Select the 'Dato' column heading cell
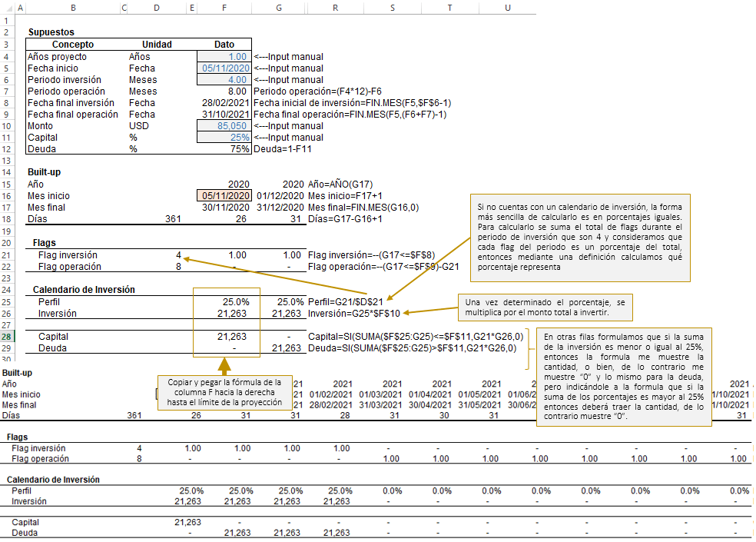756x542 pixels. (x=224, y=45)
